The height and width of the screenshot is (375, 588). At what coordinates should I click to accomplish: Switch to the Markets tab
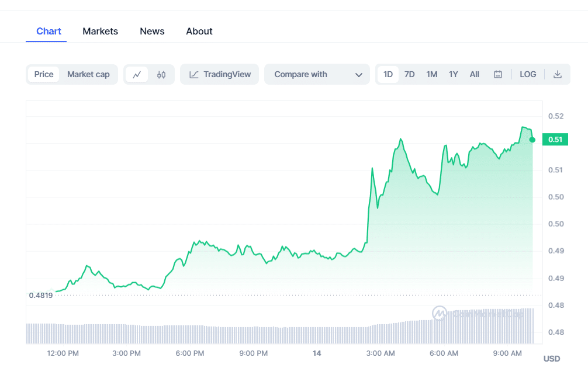(100, 31)
